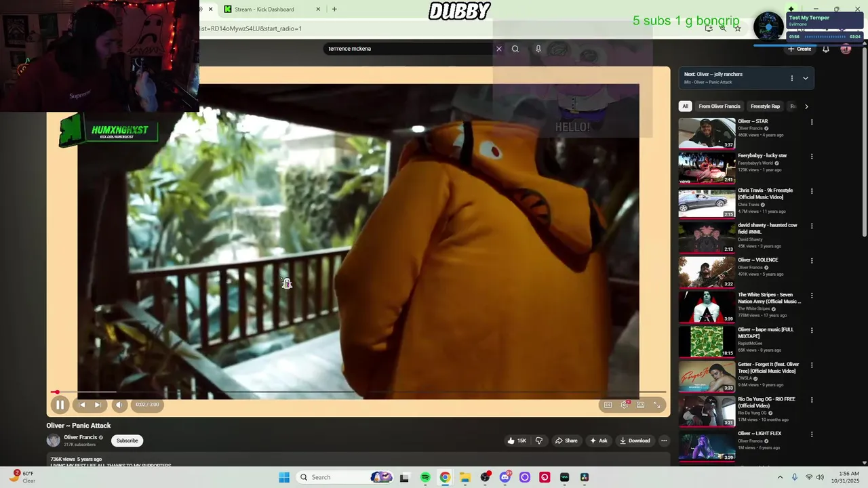The height and width of the screenshot is (488, 868).
Task: Open the Oliver Francis channel link
Action: point(80,437)
